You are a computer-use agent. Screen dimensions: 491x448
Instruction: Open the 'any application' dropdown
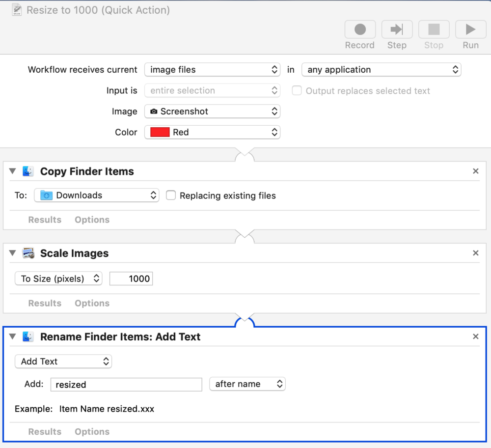[x=382, y=70]
